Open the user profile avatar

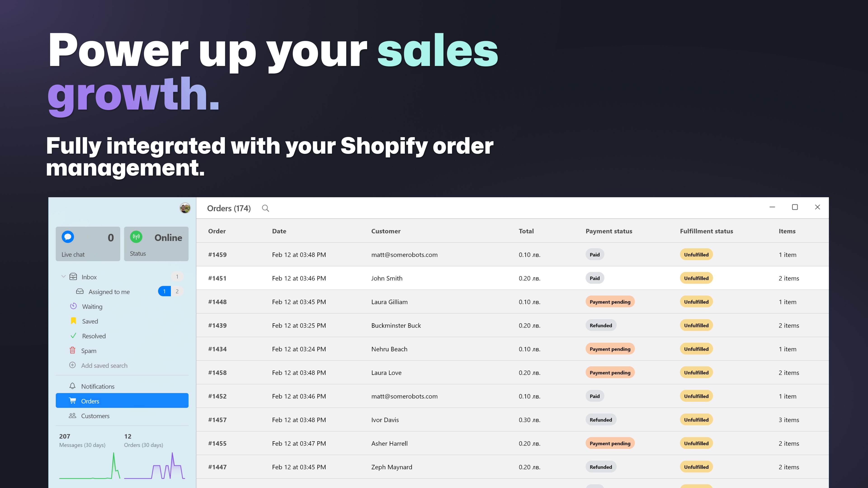tap(185, 208)
